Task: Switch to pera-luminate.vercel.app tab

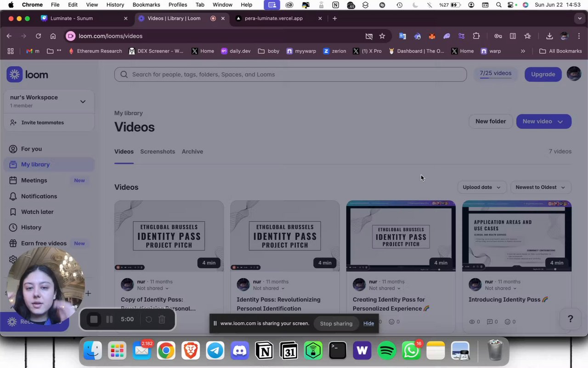Action: click(278, 18)
